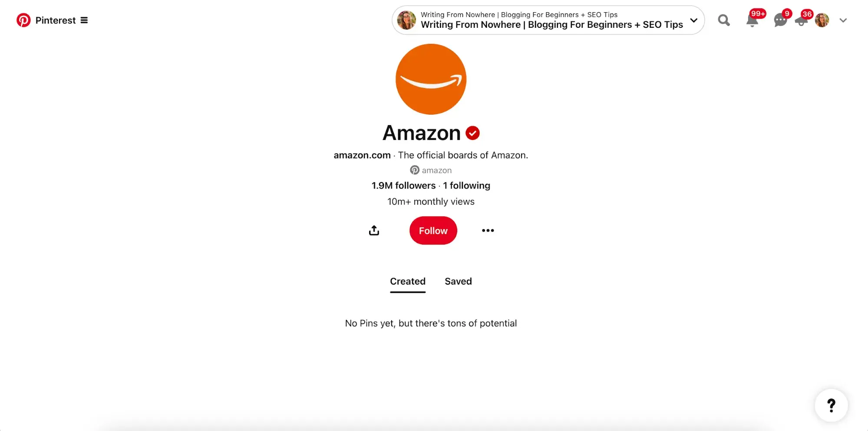Share Amazon profile via share icon
868x431 pixels.
click(374, 230)
